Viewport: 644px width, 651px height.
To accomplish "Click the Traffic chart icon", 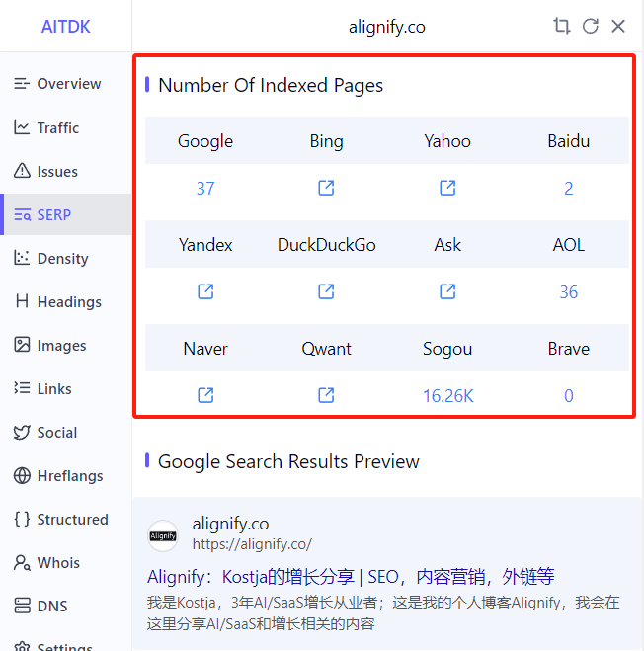I will point(22,127).
